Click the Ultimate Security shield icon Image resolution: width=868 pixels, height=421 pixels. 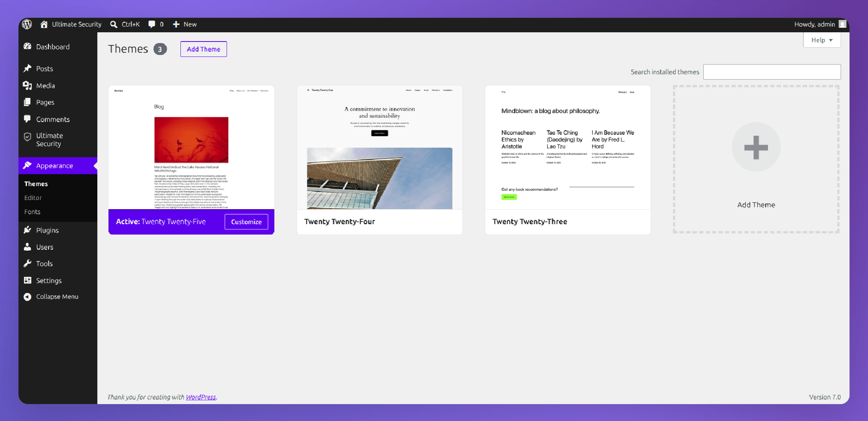click(27, 137)
